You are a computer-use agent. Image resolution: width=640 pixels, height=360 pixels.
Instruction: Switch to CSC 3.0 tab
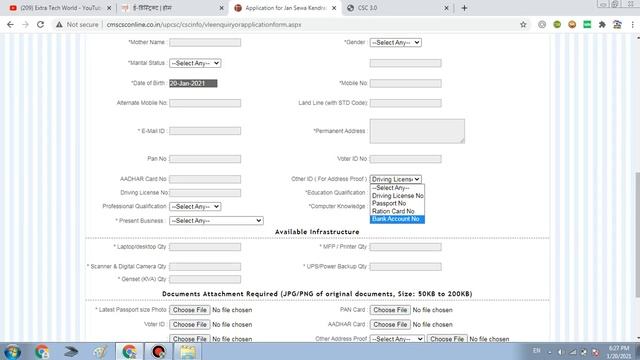(x=398, y=8)
